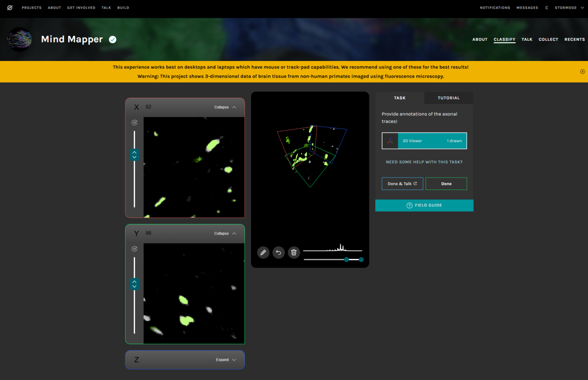Click the circular 10 icon in Y panel

(135, 249)
